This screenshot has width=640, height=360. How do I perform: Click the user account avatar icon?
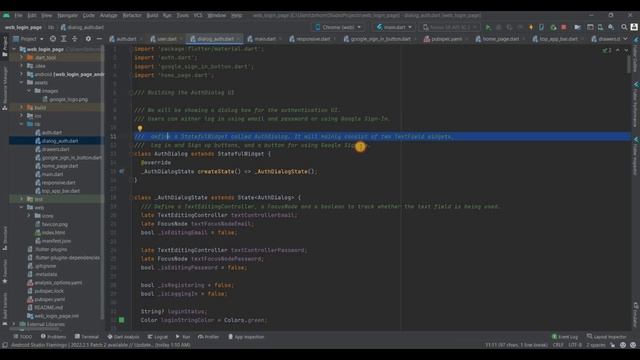634,27
